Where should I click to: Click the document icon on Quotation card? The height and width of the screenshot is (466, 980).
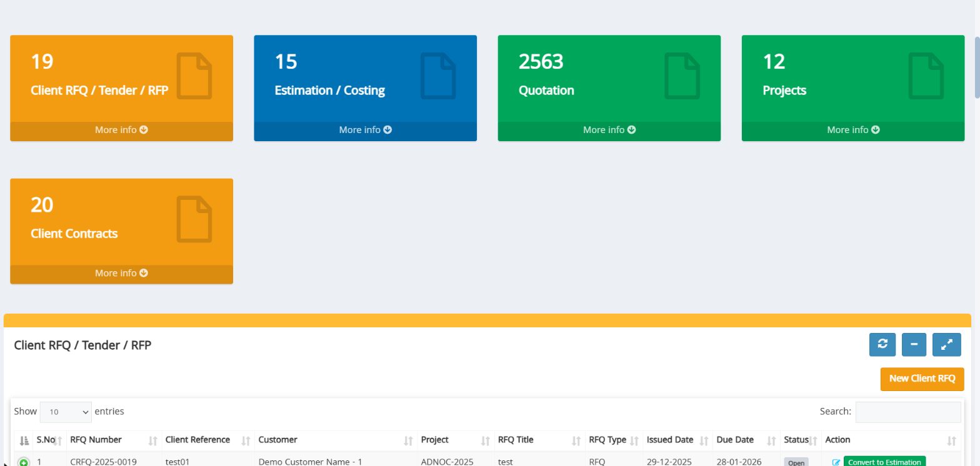point(682,76)
